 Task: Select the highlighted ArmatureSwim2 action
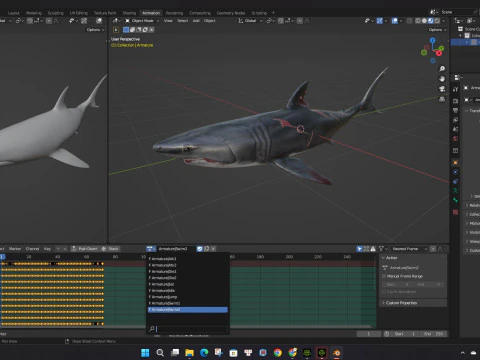pos(188,310)
